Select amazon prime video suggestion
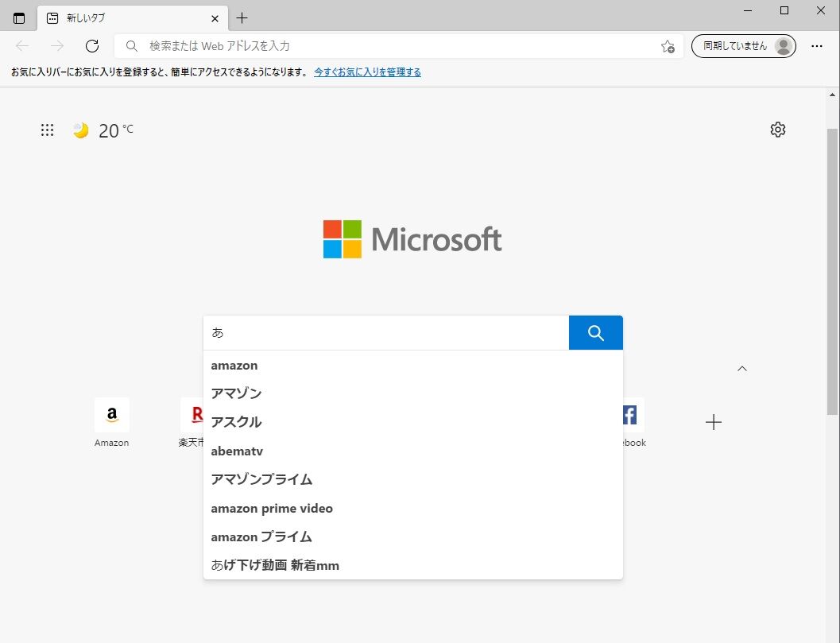The height and width of the screenshot is (643, 840). click(413, 508)
